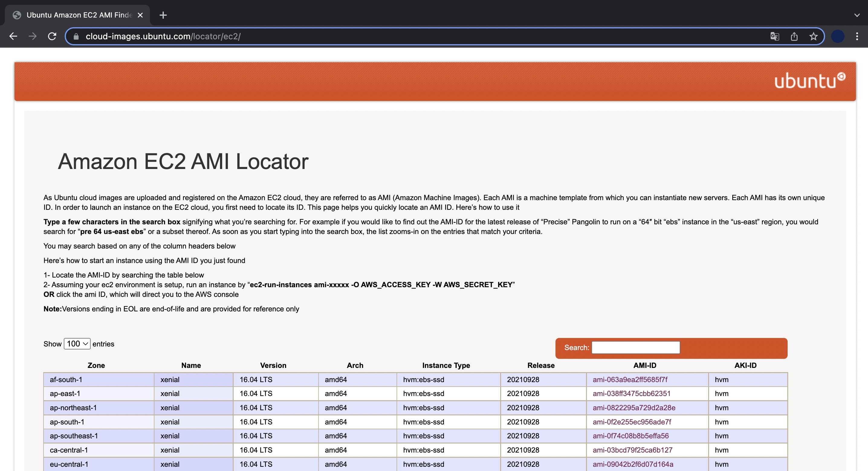
Task: Open AMI link ami-0f74c08b8b5effa56
Action: [x=630, y=436]
